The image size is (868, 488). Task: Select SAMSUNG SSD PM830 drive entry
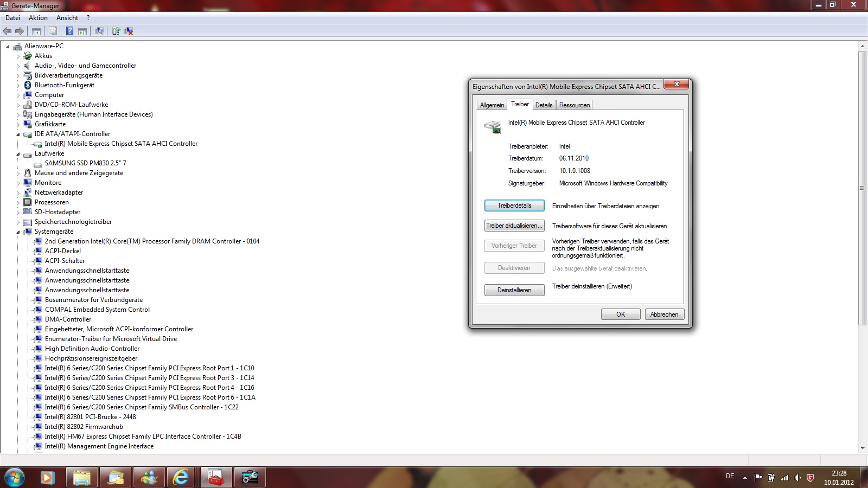coord(85,163)
